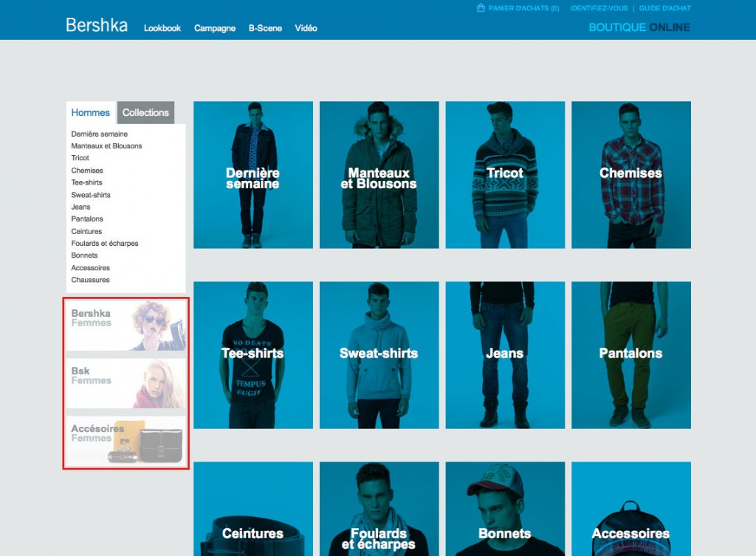Open the Vidéo menu item

306,28
